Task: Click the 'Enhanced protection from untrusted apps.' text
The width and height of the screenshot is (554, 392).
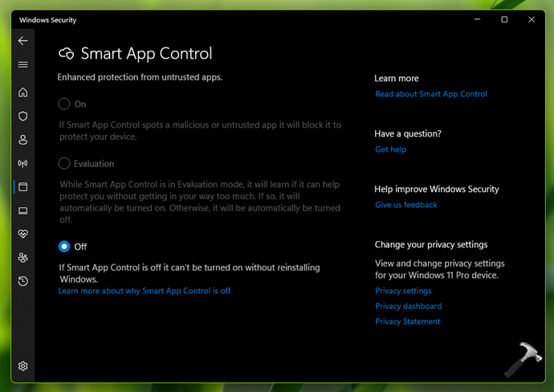Action: (x=140, y=77)
